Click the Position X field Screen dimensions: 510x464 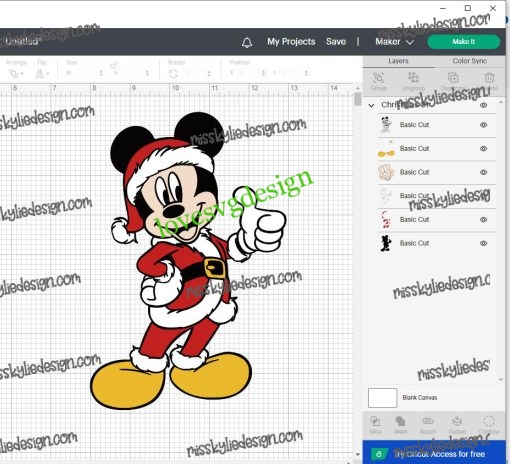(247, 73)
